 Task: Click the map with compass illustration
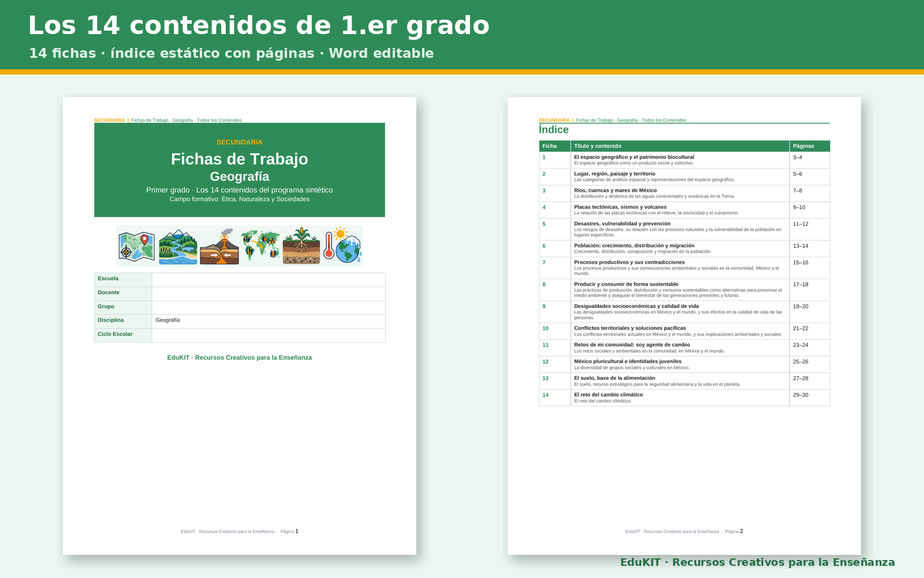(137, 246)
